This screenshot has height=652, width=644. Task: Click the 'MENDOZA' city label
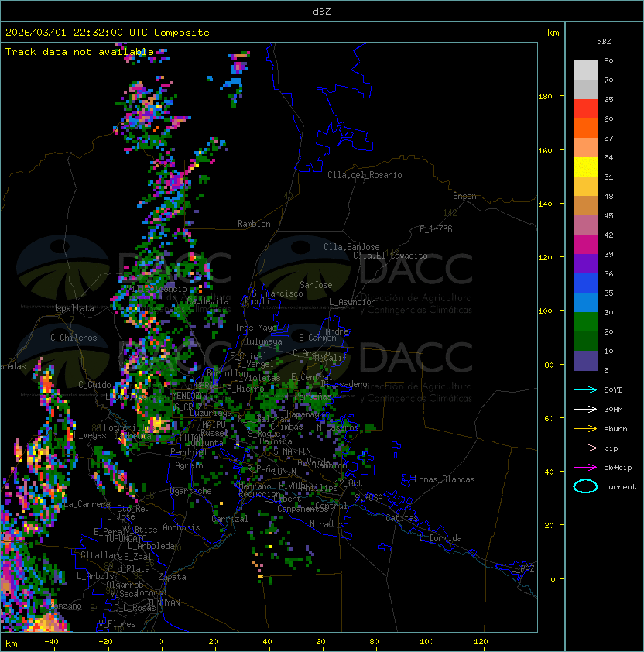tap(188, 395)
